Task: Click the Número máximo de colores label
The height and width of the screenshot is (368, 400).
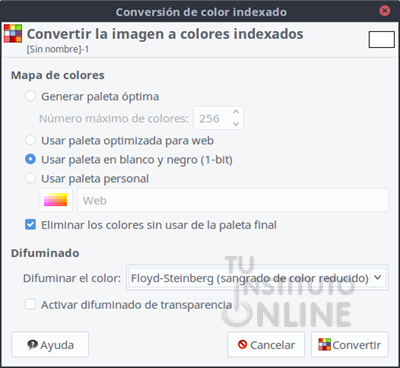Action: (x=114, y=118)
